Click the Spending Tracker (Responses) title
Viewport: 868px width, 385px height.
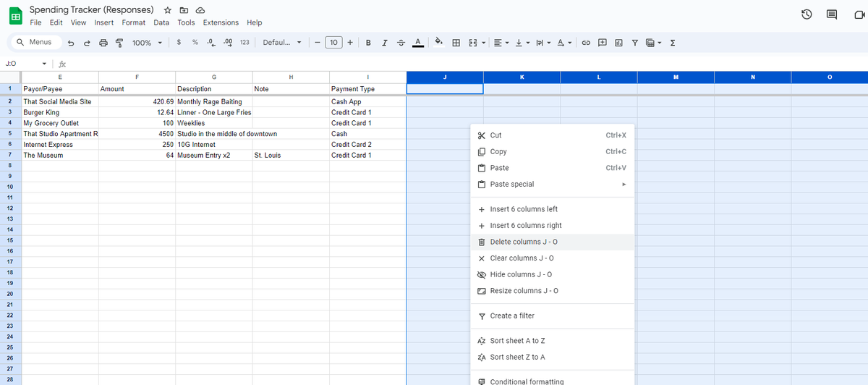[x=91, y=10]
